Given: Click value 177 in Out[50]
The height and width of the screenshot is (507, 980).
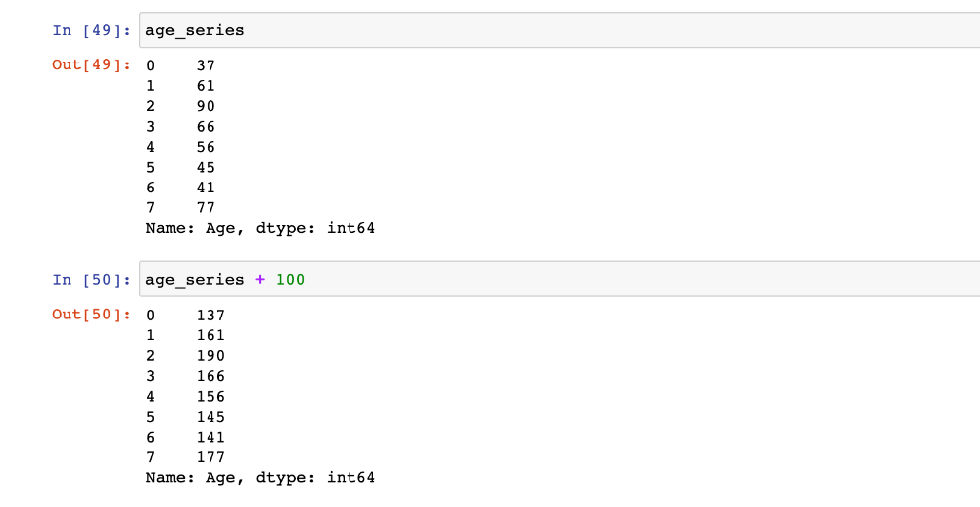Looking at the screenshot, I should coord(210,457).
